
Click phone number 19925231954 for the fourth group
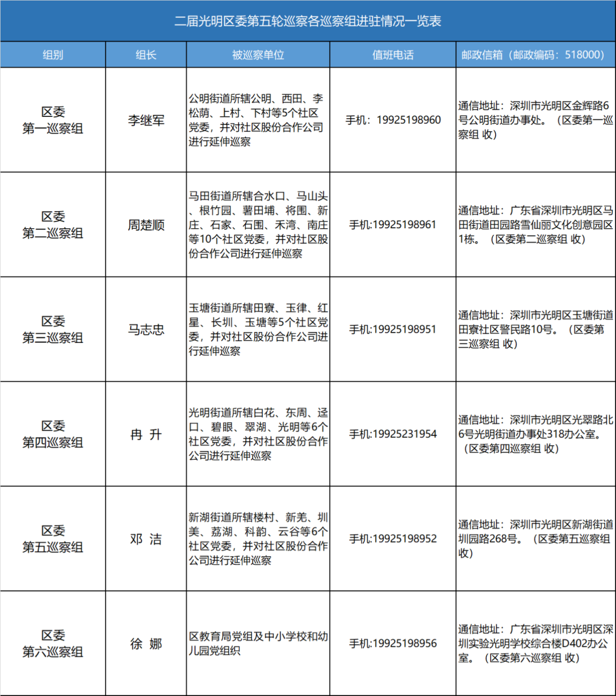[392, 434]
